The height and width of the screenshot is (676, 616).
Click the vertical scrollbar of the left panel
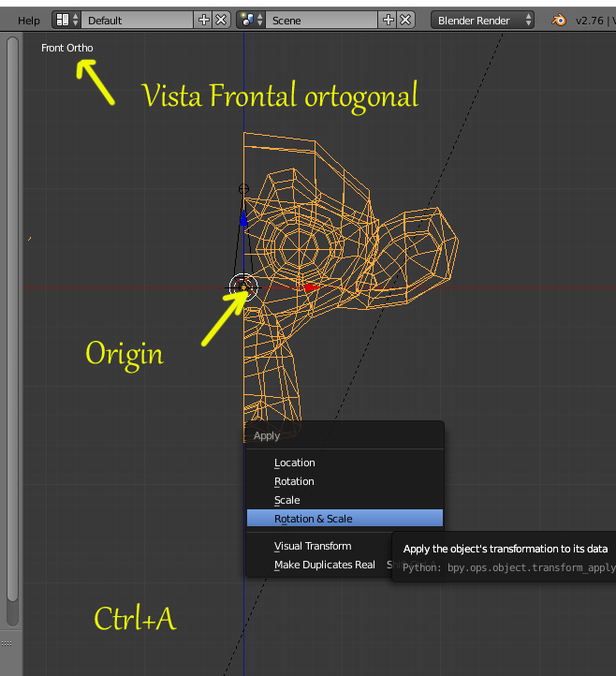pyautogui.click(x=12, y=319)
